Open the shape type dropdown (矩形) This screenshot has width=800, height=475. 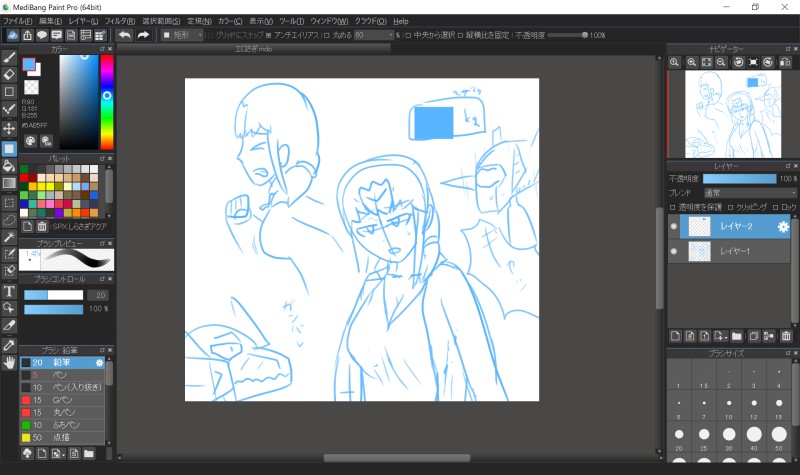click(187, 35)
